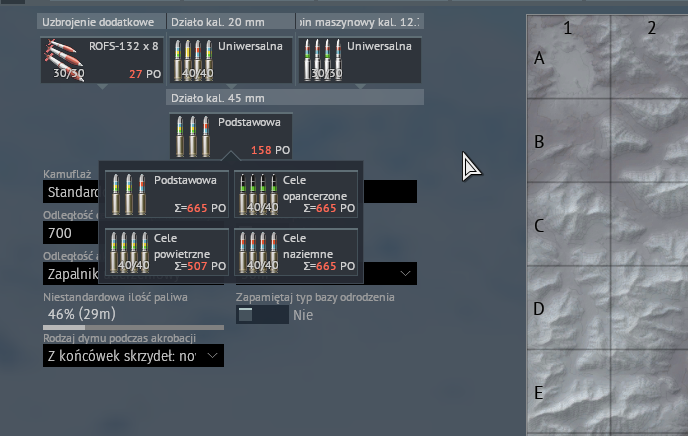
Task: Pick the Cele naziemne ammo belt
Action: [295, 251]
